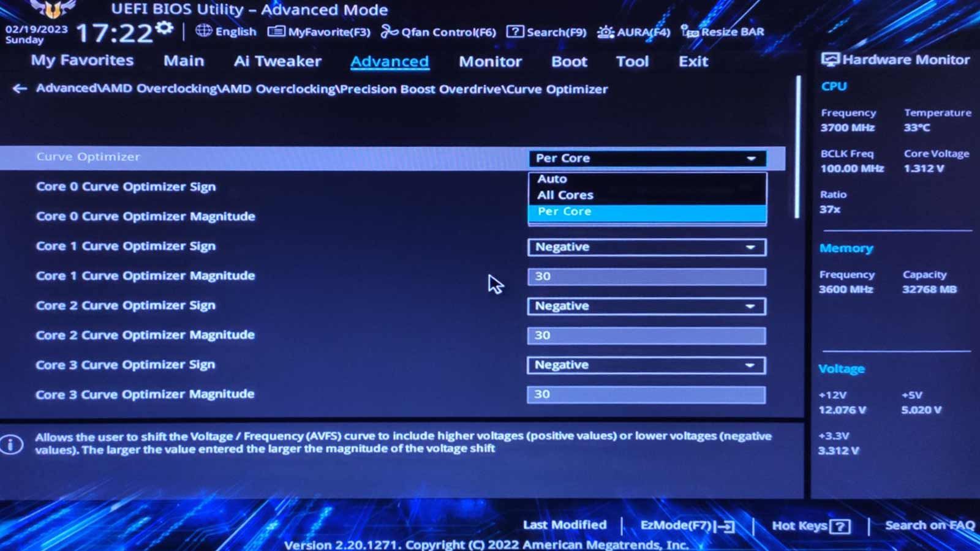Open the Boot tab
Screen dimensions: 980x551
click(569, 61)
